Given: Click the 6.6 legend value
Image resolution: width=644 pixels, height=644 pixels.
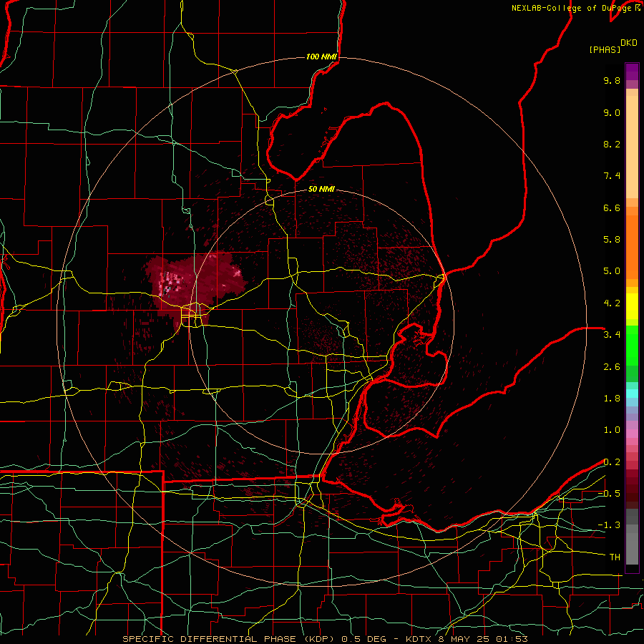Looking at the screenshot, I should (x=612, y=208).
